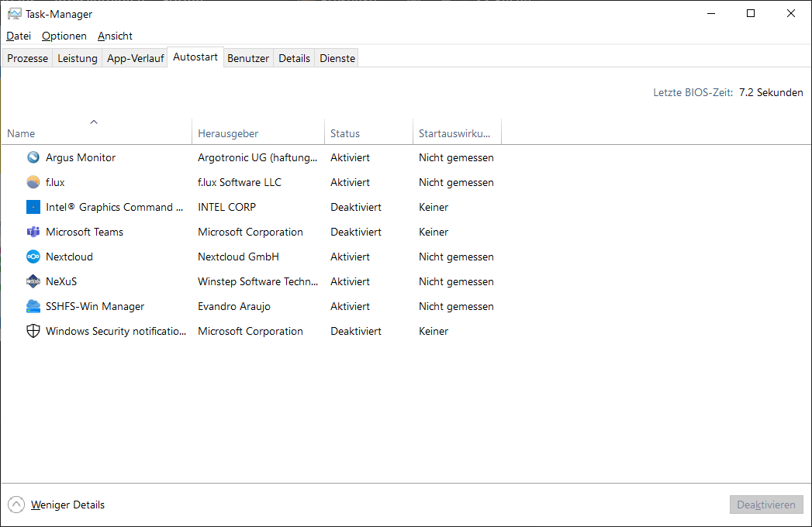The height and width of the screenshot is (527, 812).
Task: Switch to the Dienste tab
Action: pyautogui.click(x=337, y=58)
